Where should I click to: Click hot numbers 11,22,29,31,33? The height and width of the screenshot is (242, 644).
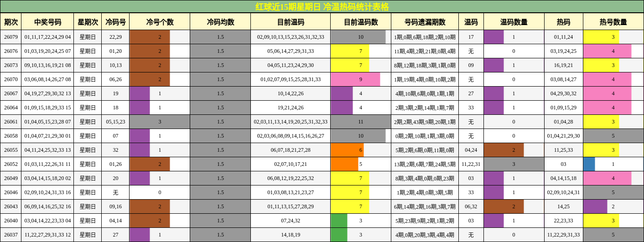(564, 235)
